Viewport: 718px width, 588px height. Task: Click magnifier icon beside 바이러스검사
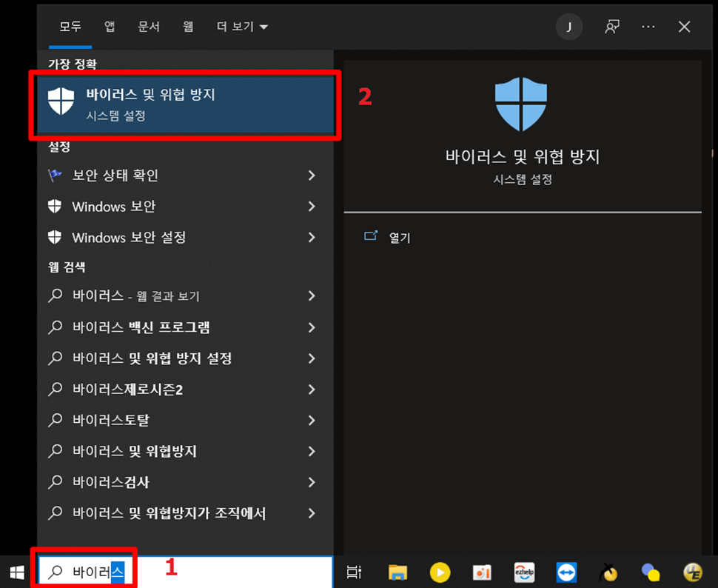coord(56,481)
